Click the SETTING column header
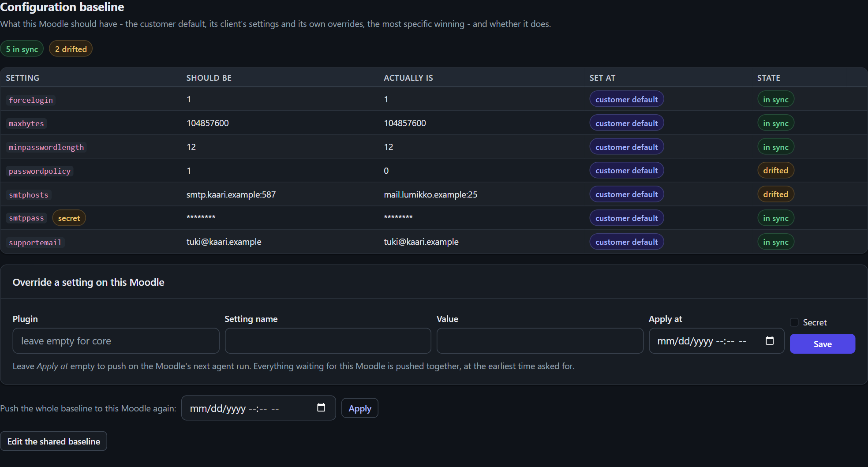 22,78
